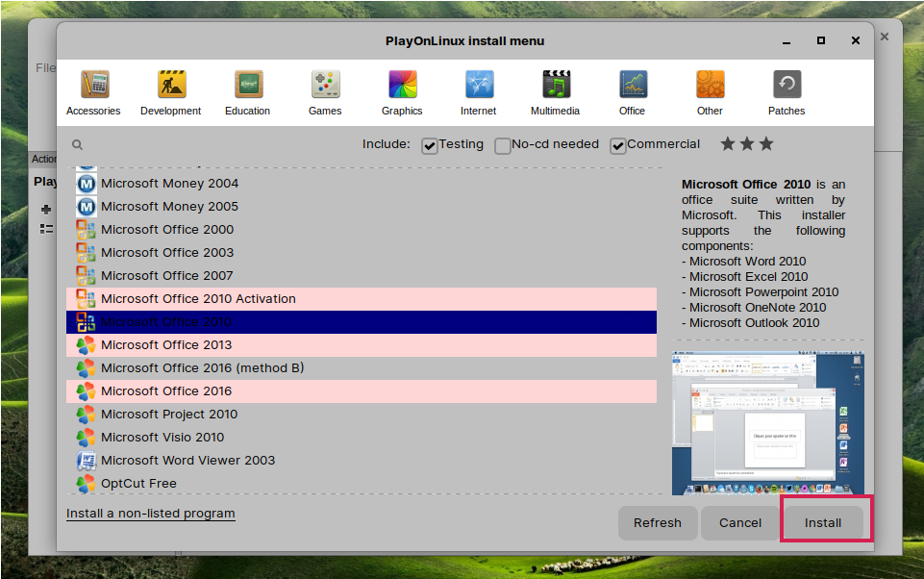Click the Microsoft Word Viewer 2003 icon

click(x=86, y=460)
